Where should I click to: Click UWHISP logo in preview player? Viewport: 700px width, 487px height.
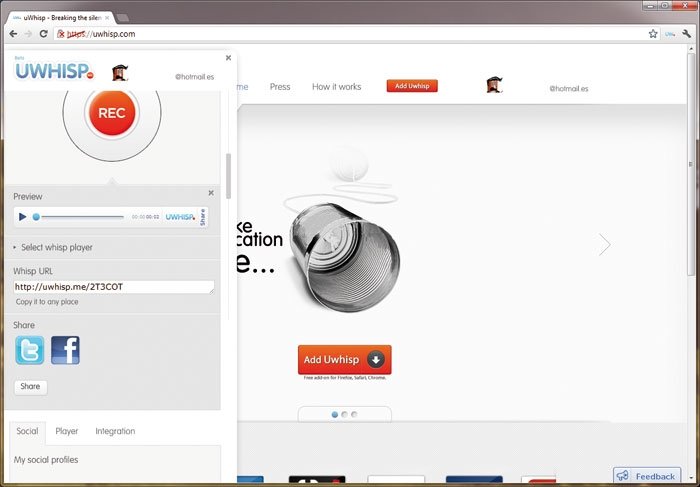coord(180,217)
